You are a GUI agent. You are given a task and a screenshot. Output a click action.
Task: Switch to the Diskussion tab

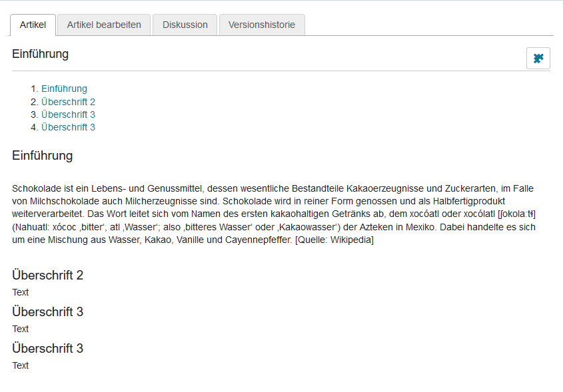pyautogui.click(x=185, y=25)
